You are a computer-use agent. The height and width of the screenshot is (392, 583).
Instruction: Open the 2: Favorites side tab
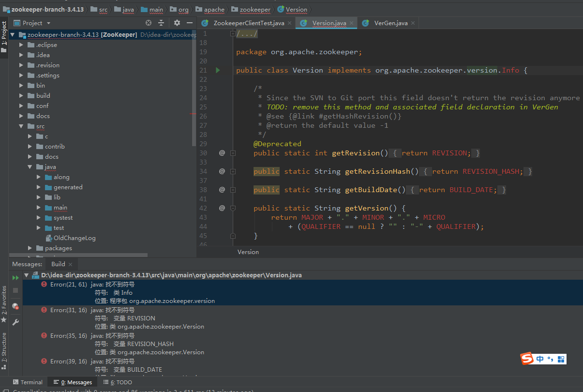pos(4,303)
